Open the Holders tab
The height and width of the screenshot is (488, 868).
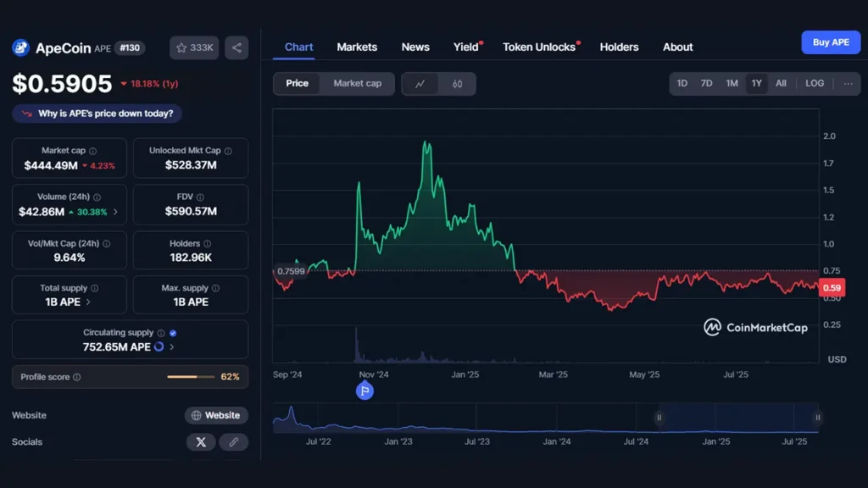coord(619,47)
